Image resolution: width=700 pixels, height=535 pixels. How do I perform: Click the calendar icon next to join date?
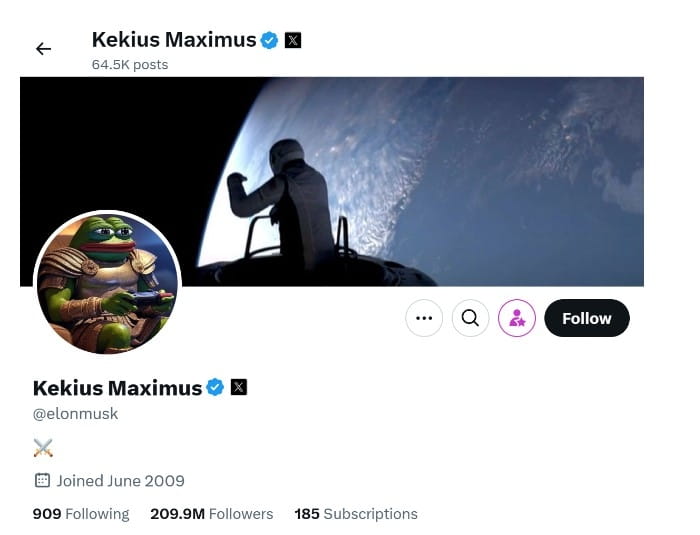coord(42,481)
